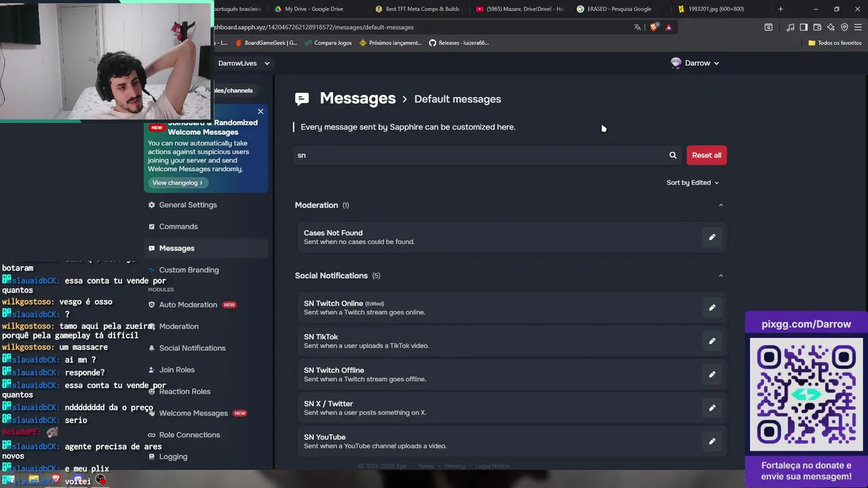Edit the SN TikTok message
Image resolution: width=868 pixels, height=488 pixels.
coord(711,341)
